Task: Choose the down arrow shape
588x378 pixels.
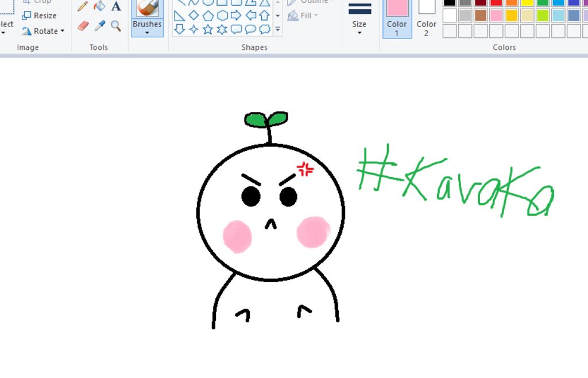Action: (180, 29)
